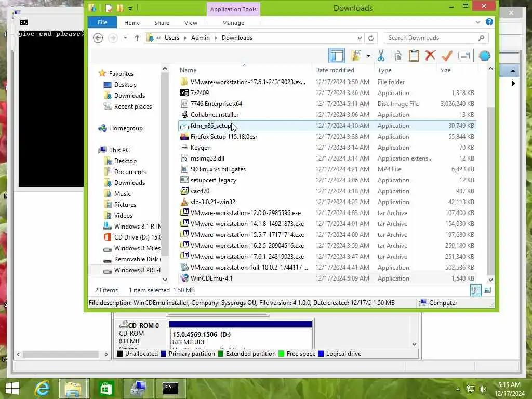Open the recent locations dropdown

(126, 38)
